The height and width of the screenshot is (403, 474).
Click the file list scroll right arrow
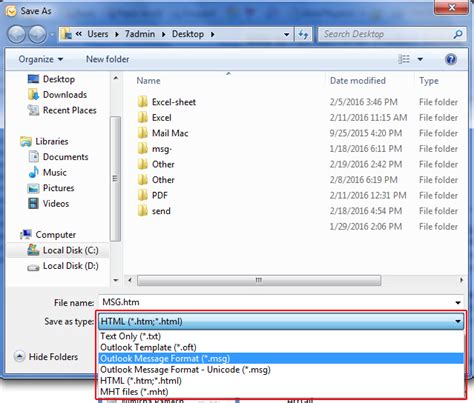pyautogui.click(x=461, y=280)
